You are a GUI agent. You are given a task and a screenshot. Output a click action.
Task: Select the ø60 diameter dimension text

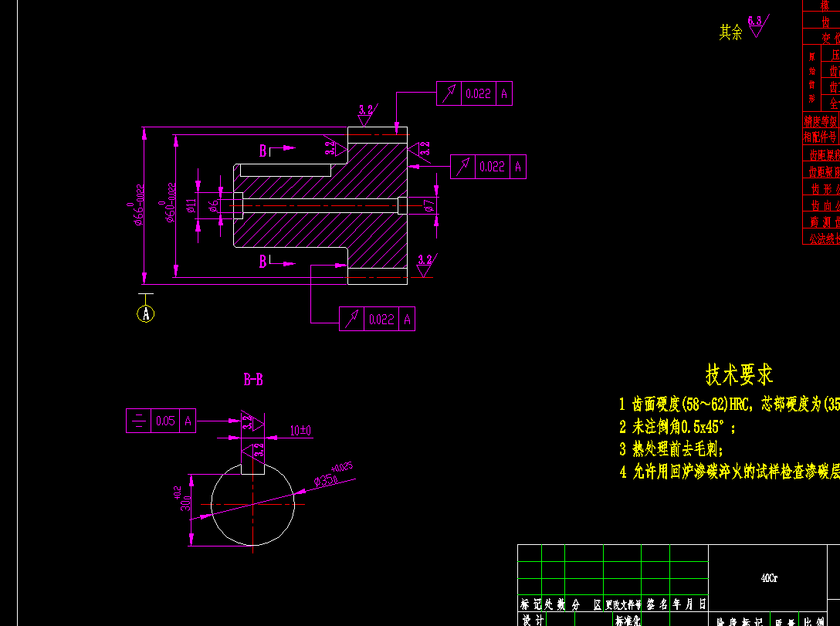[x=168, y=202]
